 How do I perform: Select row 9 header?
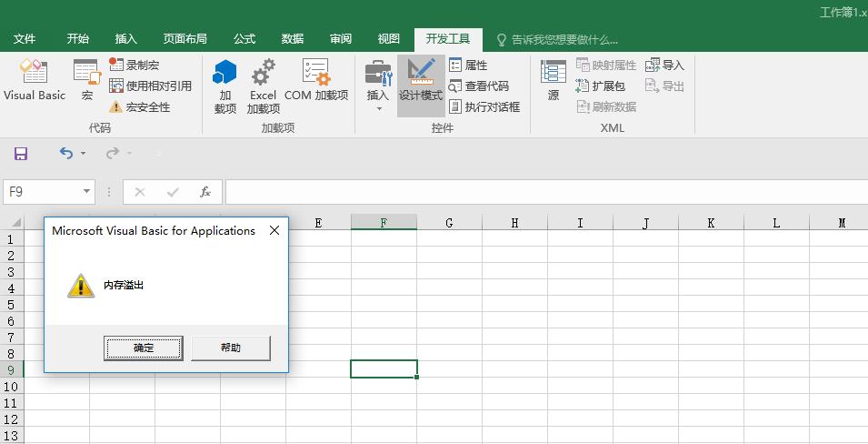(x=12, y=369)
